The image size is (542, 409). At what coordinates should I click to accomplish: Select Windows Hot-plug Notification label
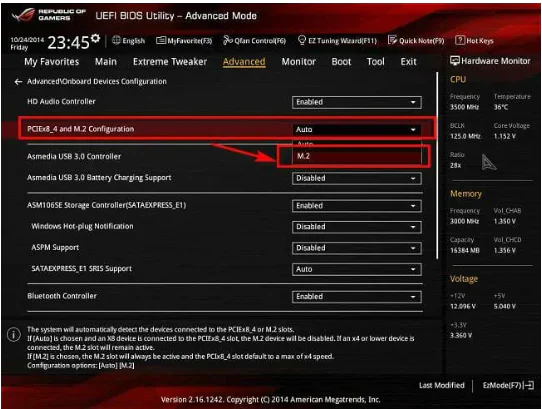[x=82, y=226]
